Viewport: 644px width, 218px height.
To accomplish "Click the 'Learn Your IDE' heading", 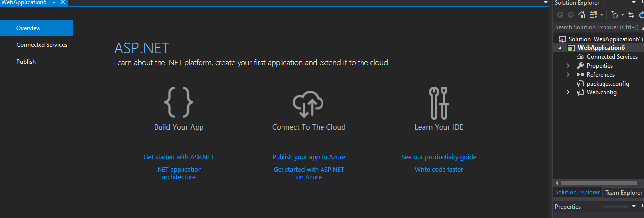I will pyautogui.click(x=439, y=127).
